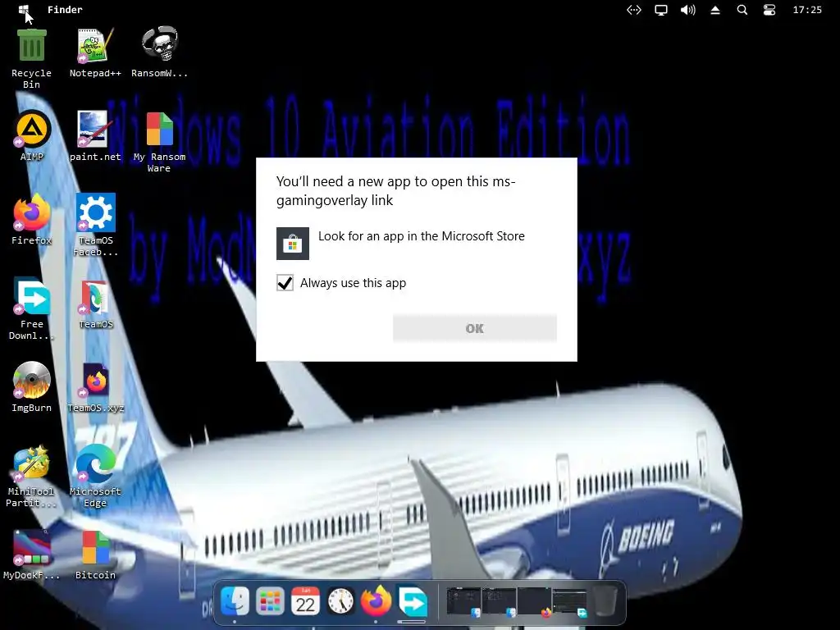Viewport: 840px width, 630px height.
Task: Switch to Free Download Manager thumbnail in dock
Action: click(569, 601)
